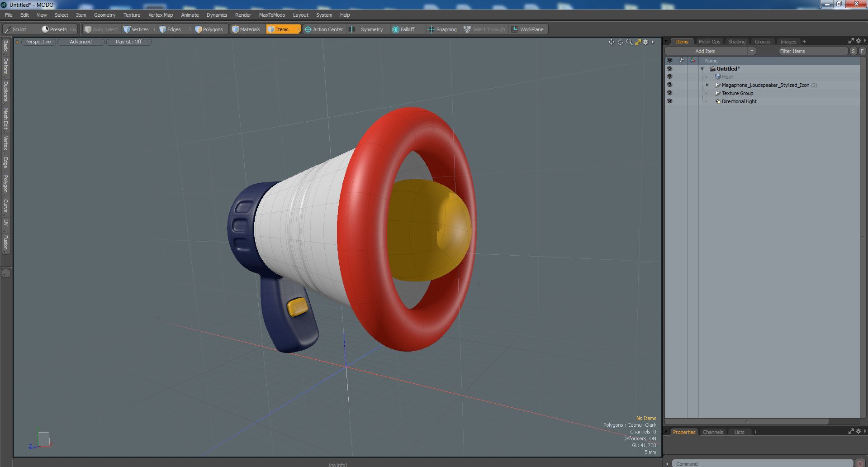Image resolution: width=868 pixels, height=467 pixels.
Task: Click the F filter button
Action: (x=862, y=51)
